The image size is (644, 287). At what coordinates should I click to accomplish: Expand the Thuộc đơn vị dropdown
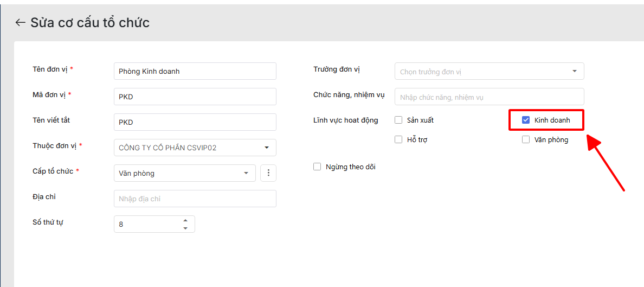266,148
